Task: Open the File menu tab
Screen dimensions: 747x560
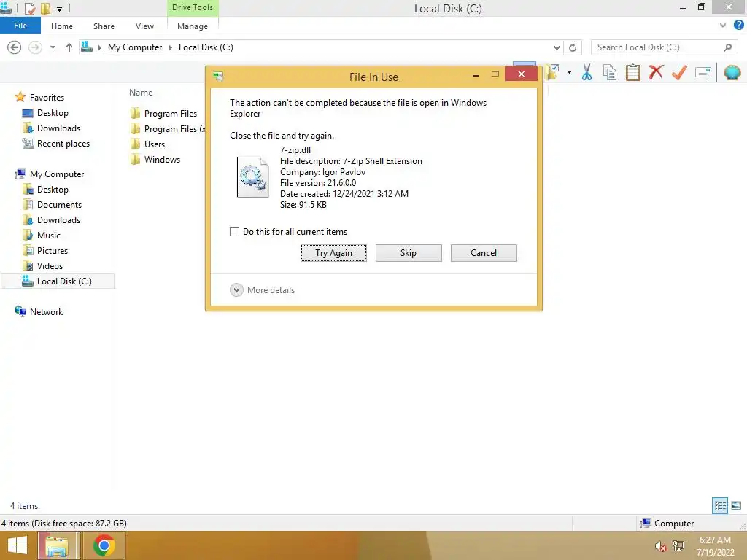Action: click(x=20, y=26)
